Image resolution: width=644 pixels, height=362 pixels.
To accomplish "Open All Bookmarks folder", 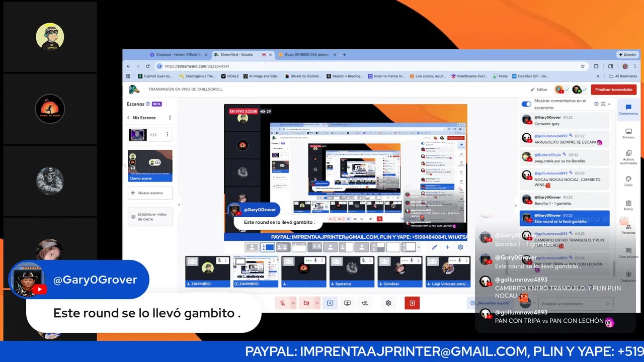I will pos(622,76).
